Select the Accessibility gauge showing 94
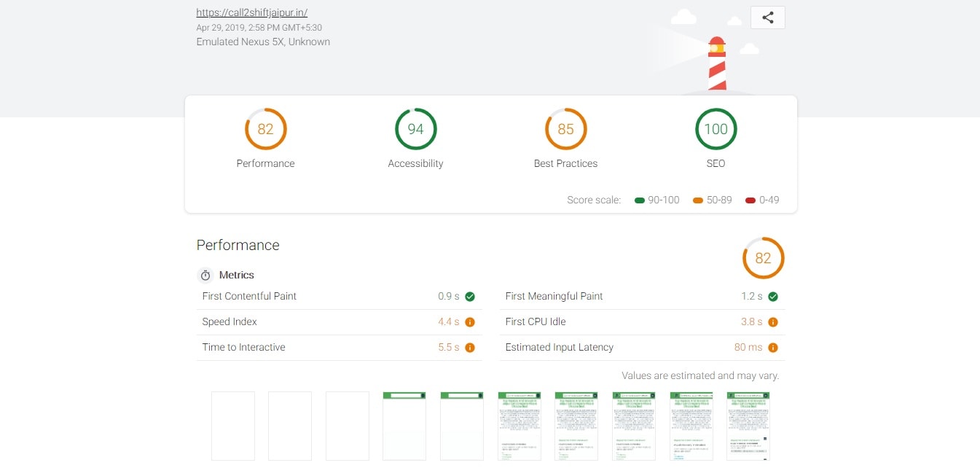The height and width of the screenshot is (476, 980). tap(415, 129)
